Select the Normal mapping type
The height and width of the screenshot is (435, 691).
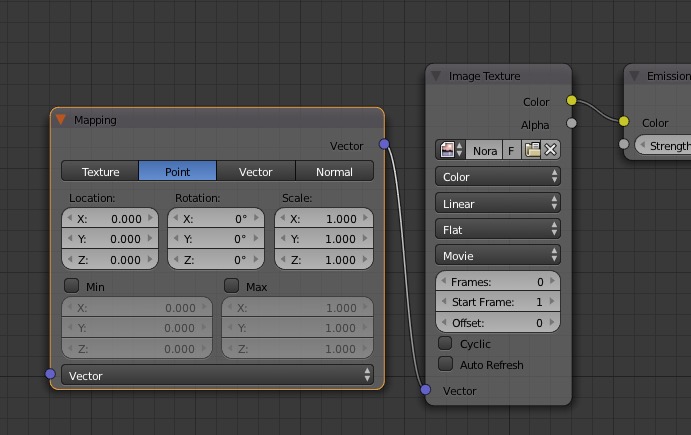(334, 171)
